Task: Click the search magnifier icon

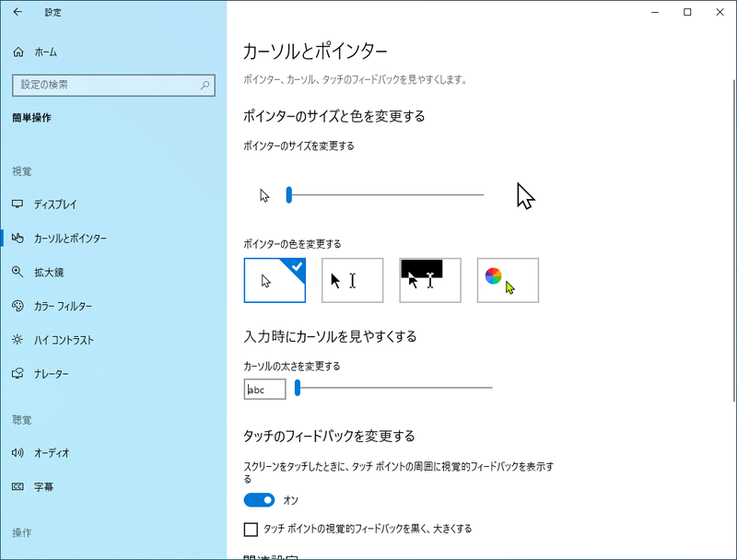Action: pyautogui.click(x=207, y=85)
